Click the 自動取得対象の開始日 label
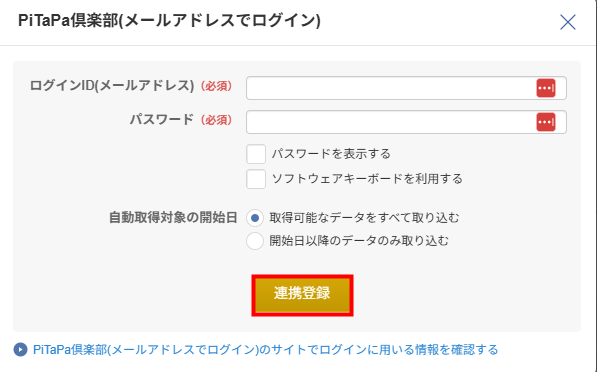Viewport: 597px width, 372px height. (x=173, y=218)
